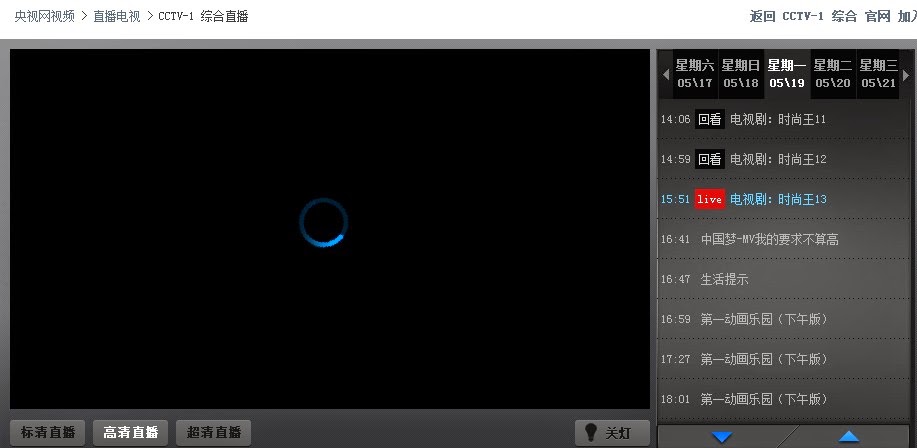
Task: Select the 星期三 05\21 date tab
Action: [x=878, y=74]
